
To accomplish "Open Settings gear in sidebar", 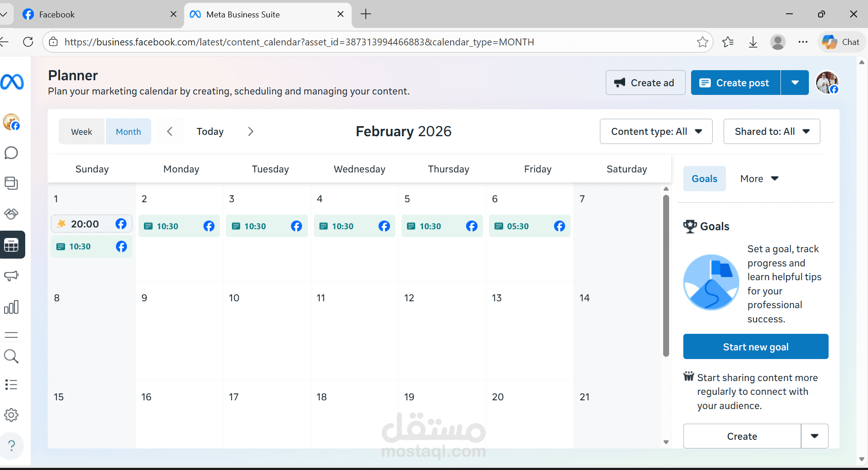I will tap(11, 415).
